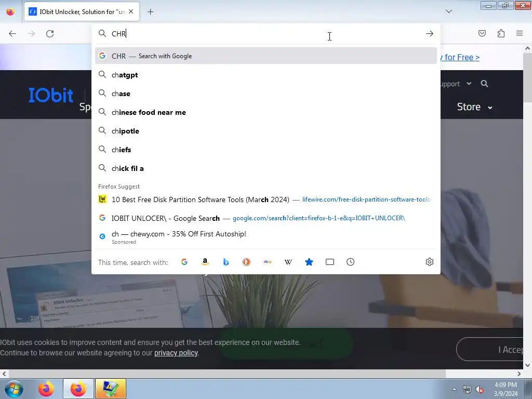Show hidden system tray icons
The height and width of the screenshot is (399, 532).
tap(454, 389)
